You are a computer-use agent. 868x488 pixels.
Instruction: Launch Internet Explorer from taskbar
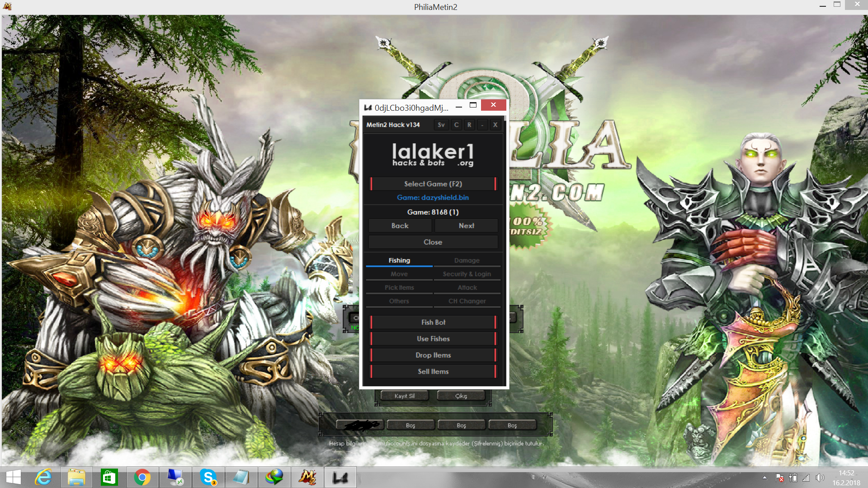coord(43,478)
